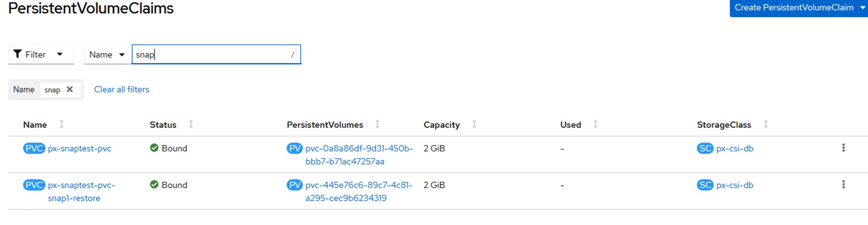Image resolution: width=868 pixels, height=225 pixels.
Task: Remove the snap name filter chip
Action: coord(70,90)
